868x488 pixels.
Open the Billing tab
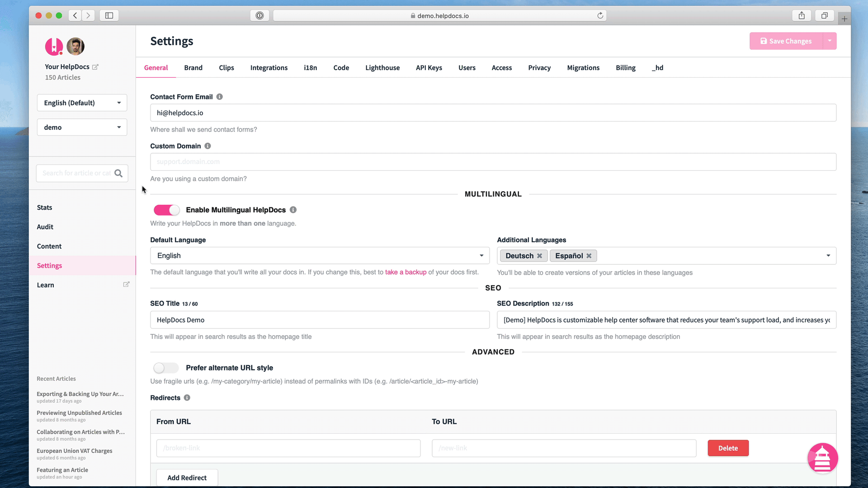point(626,68)
